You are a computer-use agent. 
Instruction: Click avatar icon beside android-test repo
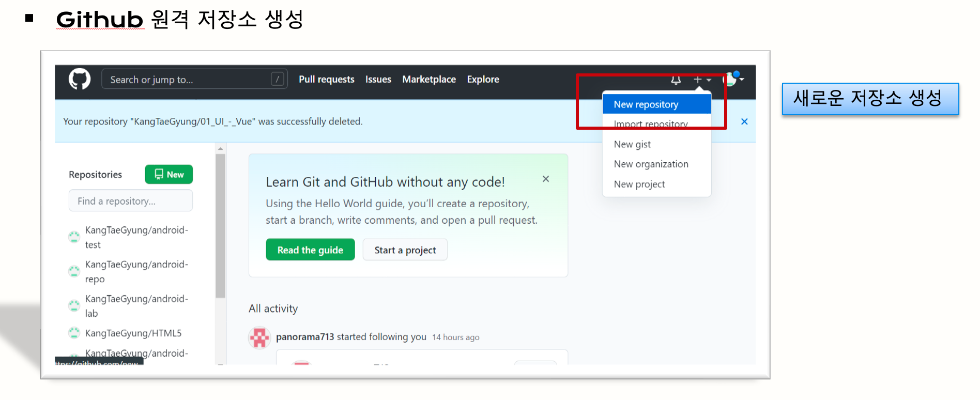coord(74,237)
